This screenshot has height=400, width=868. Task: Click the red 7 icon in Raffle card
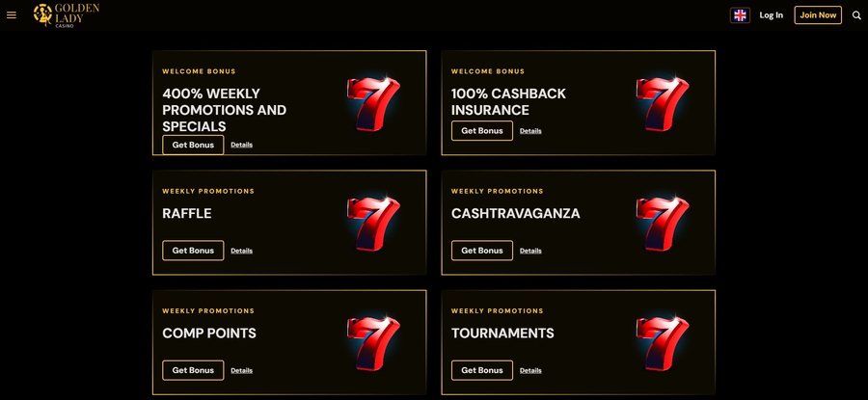point(373,224)
